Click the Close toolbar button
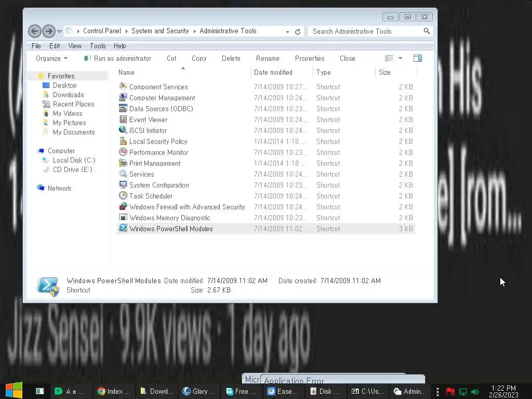The image size is (532, 399). (x=348, y=58)
